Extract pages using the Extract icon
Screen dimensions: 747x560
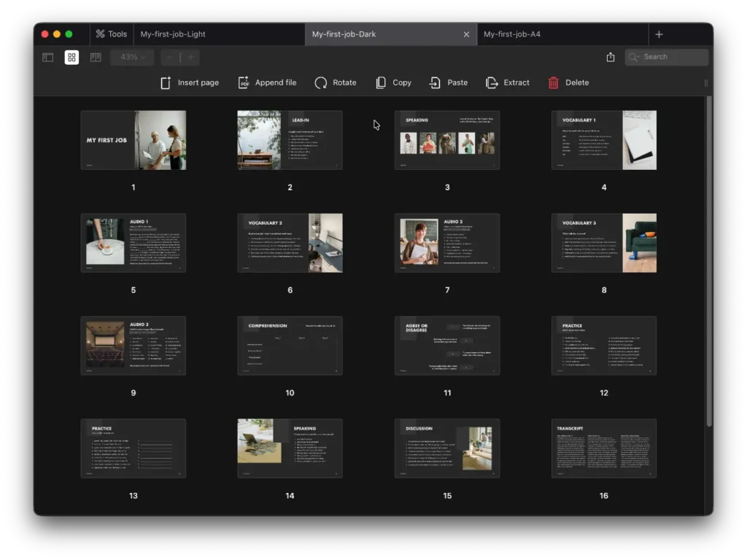pos(492,82)
